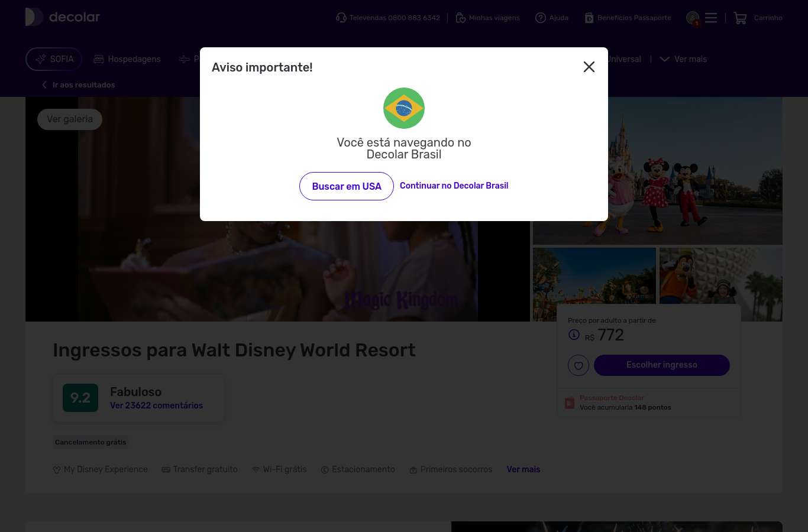
Task: Click the price info icon
Action: [574, 335]
